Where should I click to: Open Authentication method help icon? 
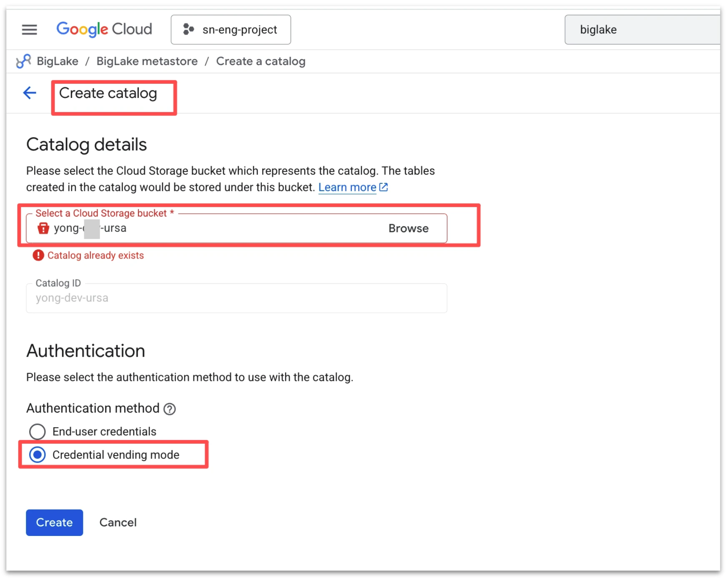[170, 409]
